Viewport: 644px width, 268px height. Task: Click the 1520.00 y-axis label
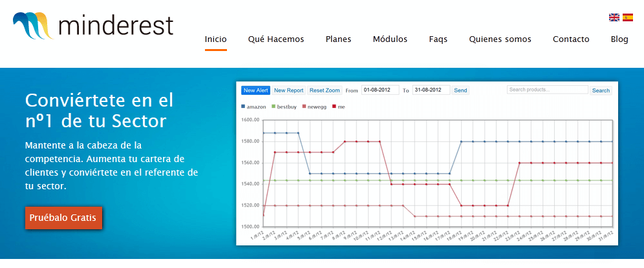pyautogui.click(x=250, y=205)
